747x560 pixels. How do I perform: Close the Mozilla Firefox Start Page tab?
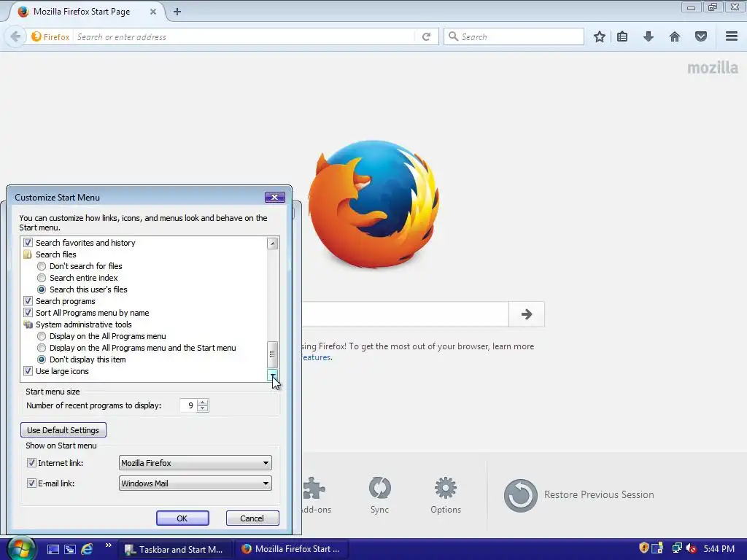coord(153,12)
